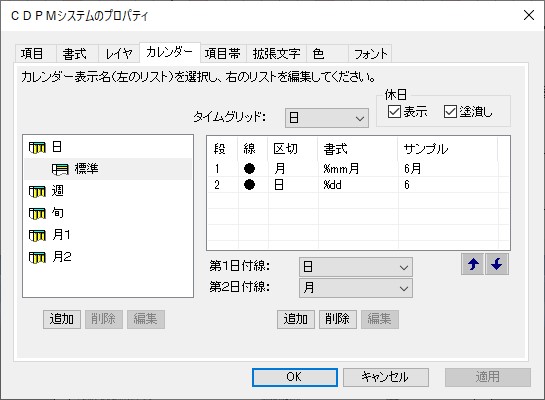545x400 pixels.
Task: Click the sample cell showing 6 in row 2
Action: (448, 185)
